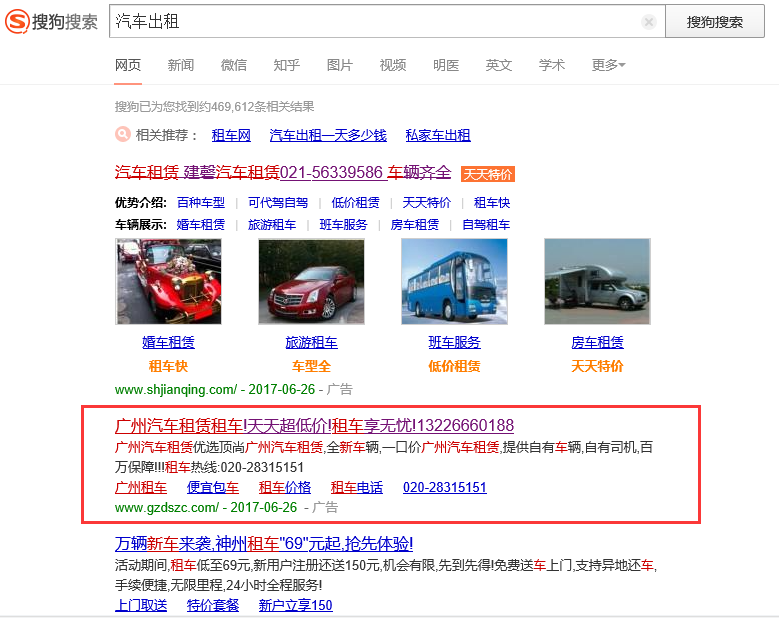Click the related-recommendation magnifier icon
Screen dimensions: 779x618
[x=122, y=135]
